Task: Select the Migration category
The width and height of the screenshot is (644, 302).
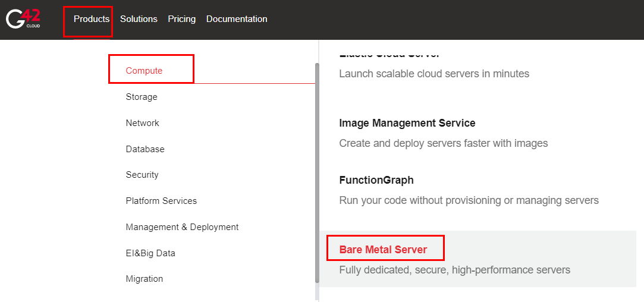Action: pyautogui.click(x=144, y=279)
